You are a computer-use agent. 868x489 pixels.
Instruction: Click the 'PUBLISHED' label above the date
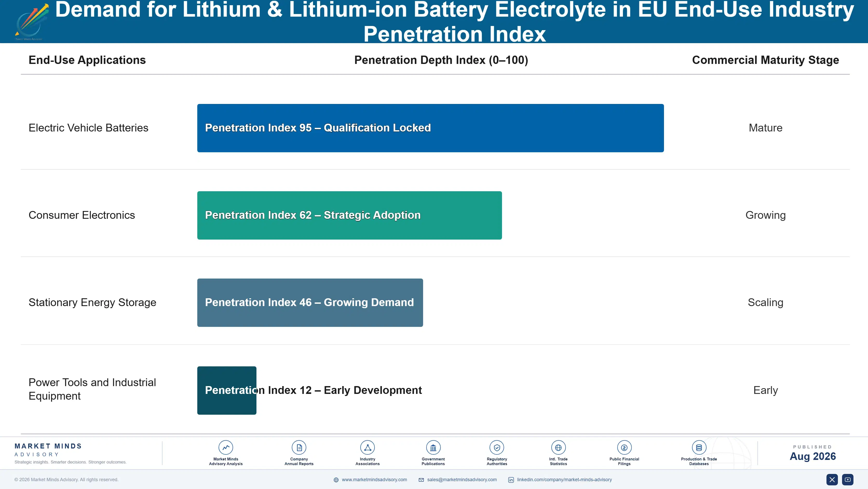click(812, 447)
